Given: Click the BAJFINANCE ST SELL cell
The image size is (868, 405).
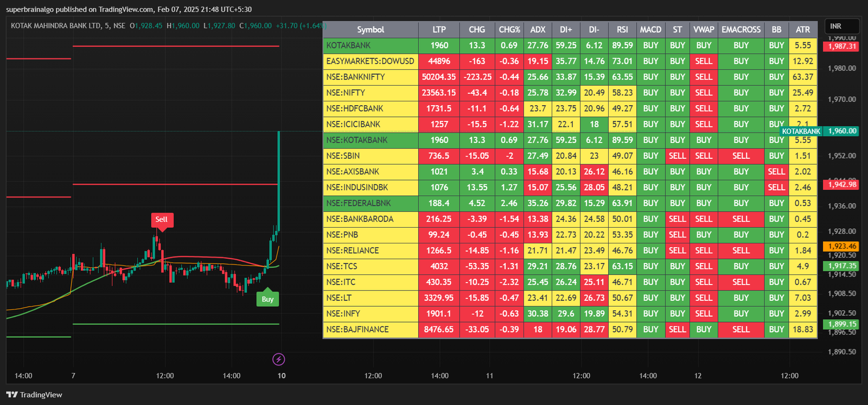Looking at the screenshot, I should [x=677, y=329].
